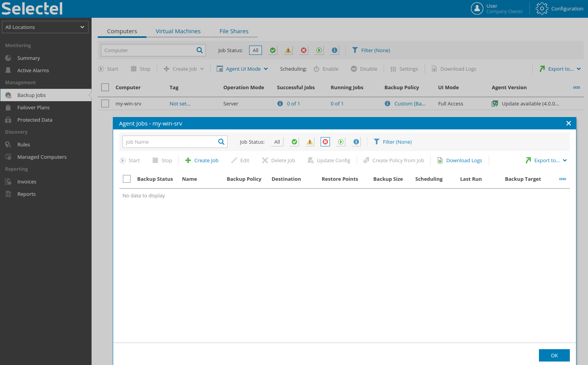Click Create Job in Agent Jobs dialog
The height and width of the screenshot is (365, 588).
click(202, 160)
